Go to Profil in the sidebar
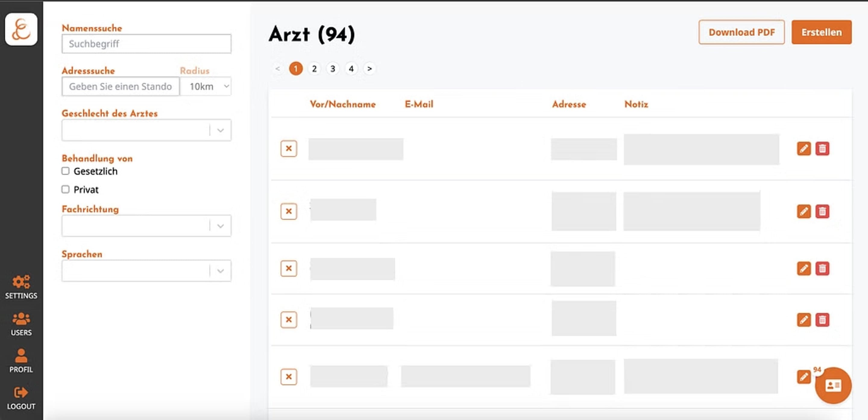 point(21,361)
